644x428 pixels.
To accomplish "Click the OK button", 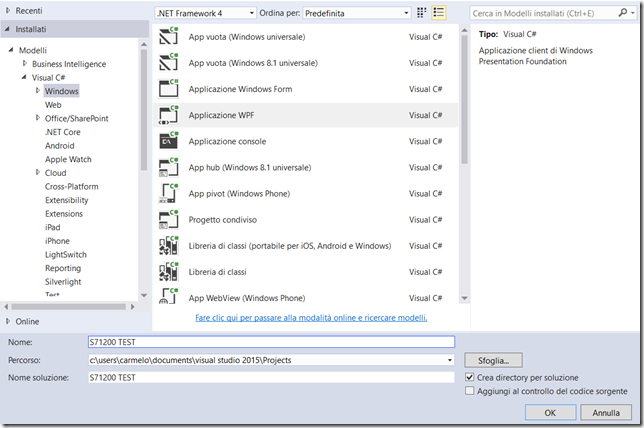I will click(x=550, y=412).
